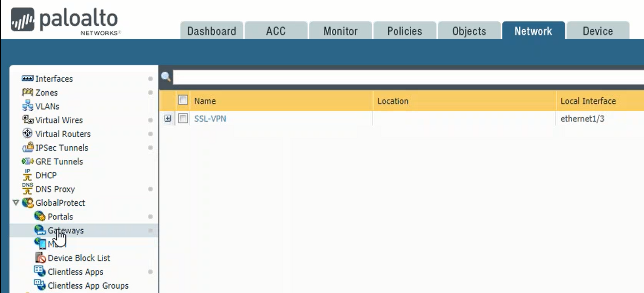The image size is (644, 293).
Task: Click the Clientless Apps icon
Action: click(x=40, y=271)
